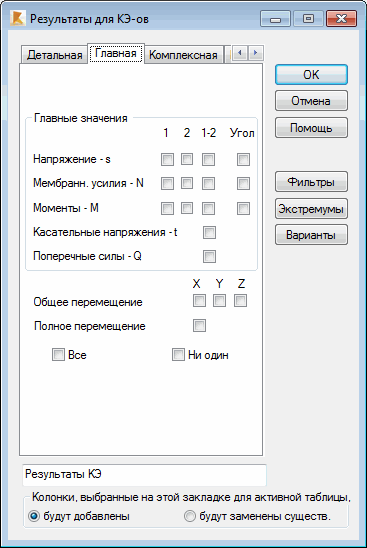Click the Варианты button

311,235
